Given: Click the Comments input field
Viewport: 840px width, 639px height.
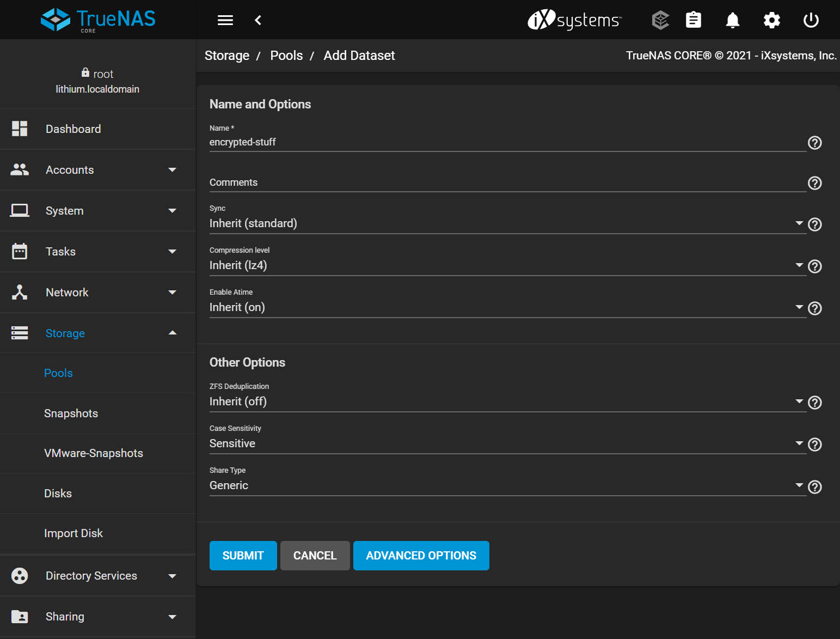Looking at the screenshot, I should [x=507, y=182].
